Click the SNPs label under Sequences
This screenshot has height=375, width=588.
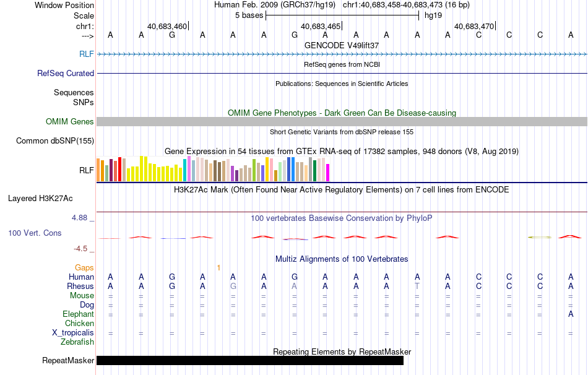click(x=84, y=102)
